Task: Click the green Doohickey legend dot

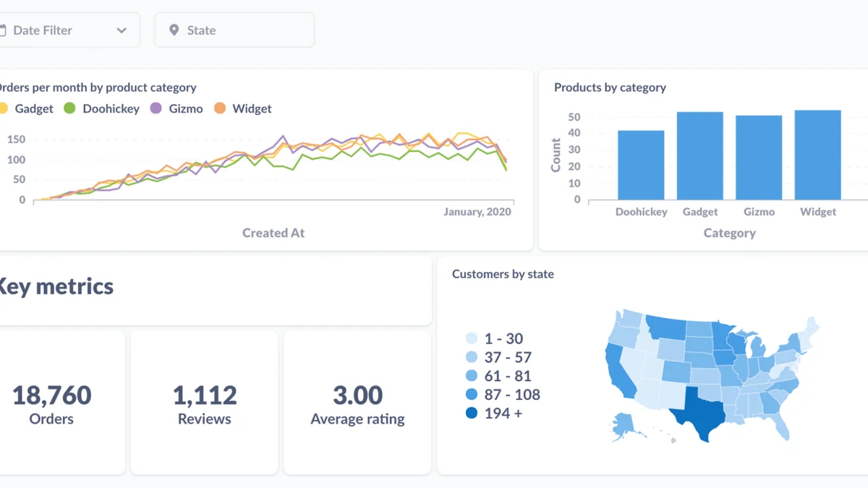Action: 70,108
